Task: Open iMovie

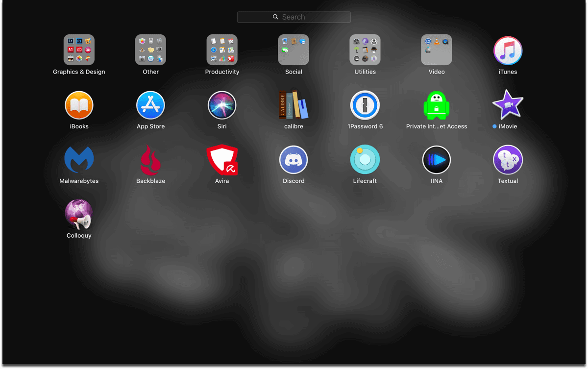Action: coord(508,105)
